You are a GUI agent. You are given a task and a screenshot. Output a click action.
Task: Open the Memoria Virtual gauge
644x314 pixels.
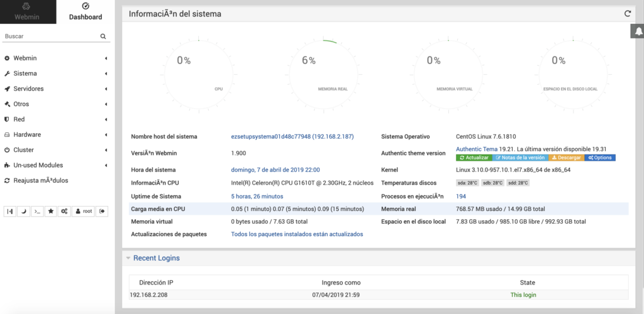tap(448, 75)
